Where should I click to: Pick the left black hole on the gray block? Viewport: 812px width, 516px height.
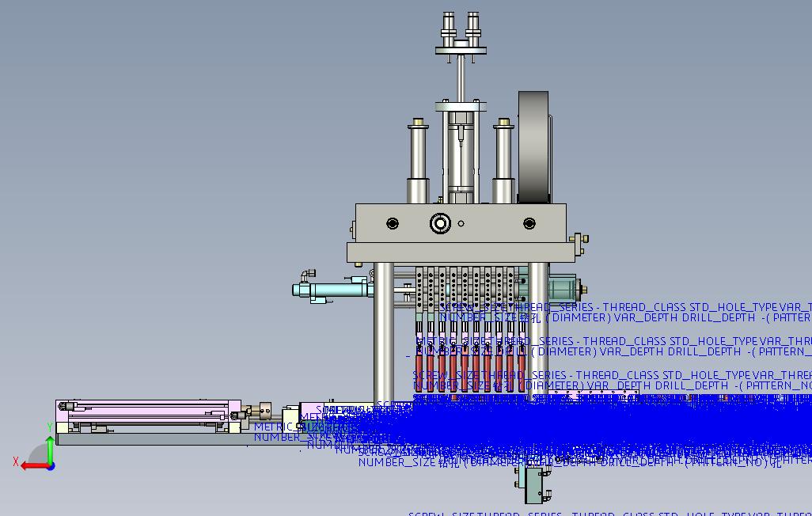coord(393,223)
